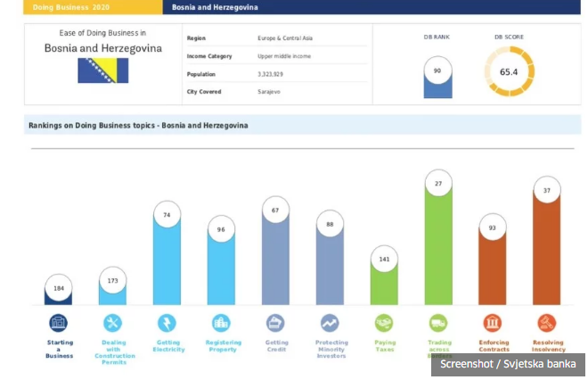Click the Screenshot / Svjetska banka caption
588x380 pixels.
click(x=508, y=364)
